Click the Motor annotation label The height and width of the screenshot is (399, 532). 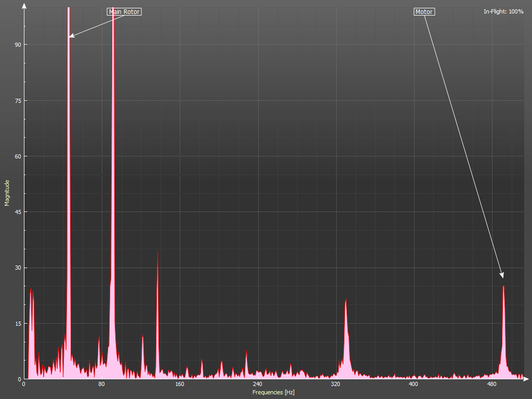(424, 11)
